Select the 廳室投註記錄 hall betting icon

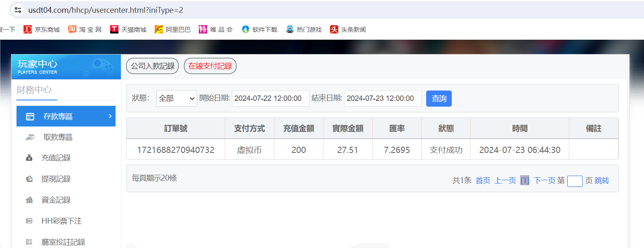pos(29,241)
